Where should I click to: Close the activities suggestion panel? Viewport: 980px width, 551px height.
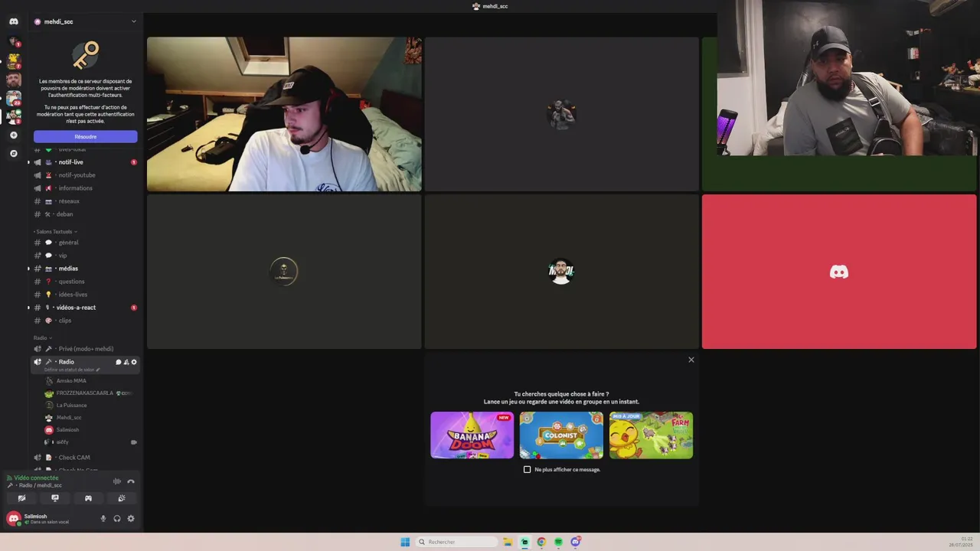691,360
